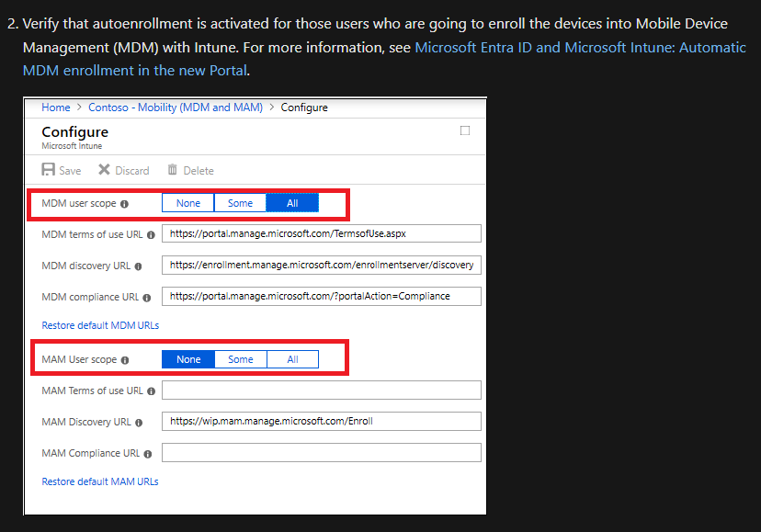Set MDM user scope to Some
The width and height of the screenshot is (761, 532).
click(x=240, y=203)
